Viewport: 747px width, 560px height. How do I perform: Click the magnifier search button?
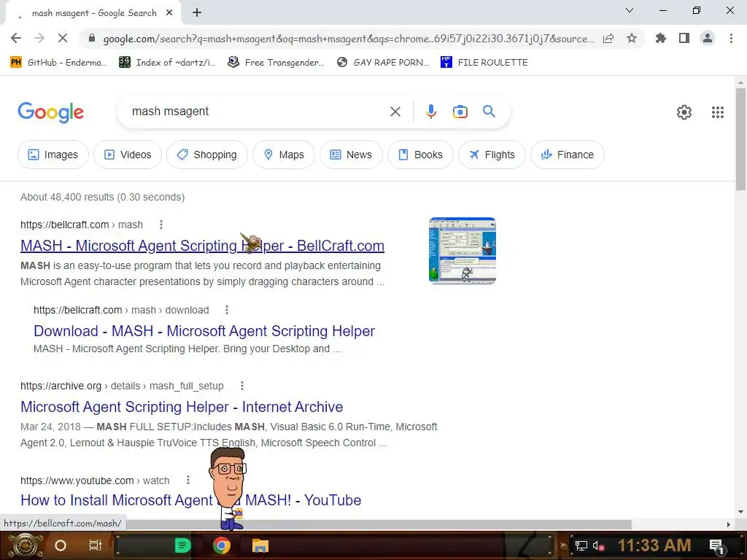click(x=489, y=112)
